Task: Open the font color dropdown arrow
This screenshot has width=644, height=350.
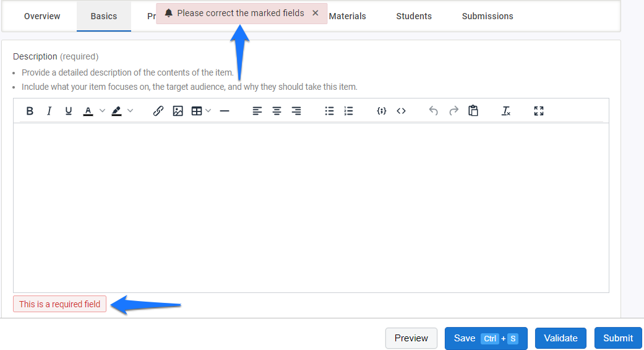Action: tap(102, 111)
